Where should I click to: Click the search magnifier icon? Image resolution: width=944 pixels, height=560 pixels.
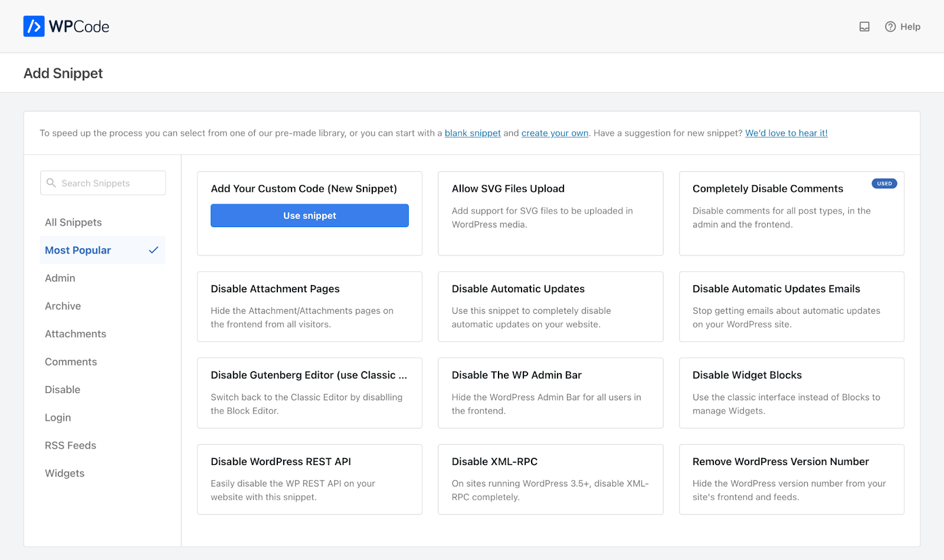[51, 183]
